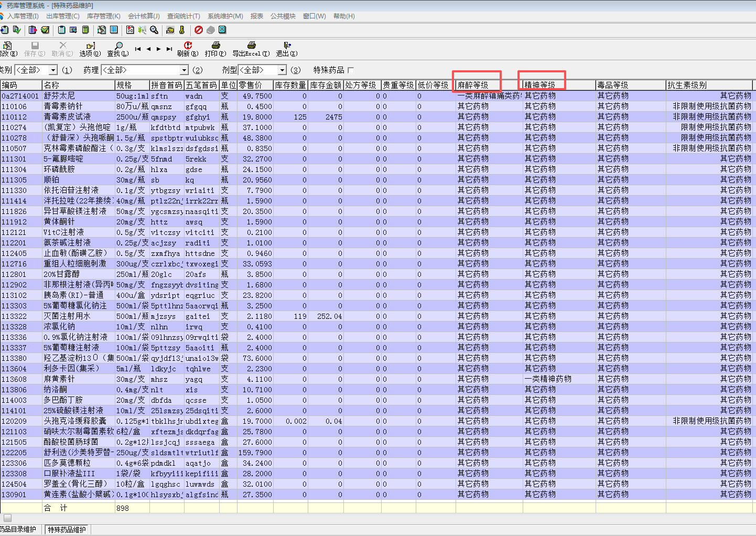Open the 报表 menu
The width and height of the screenshot is (756, 536).
[x=257, y=16]
